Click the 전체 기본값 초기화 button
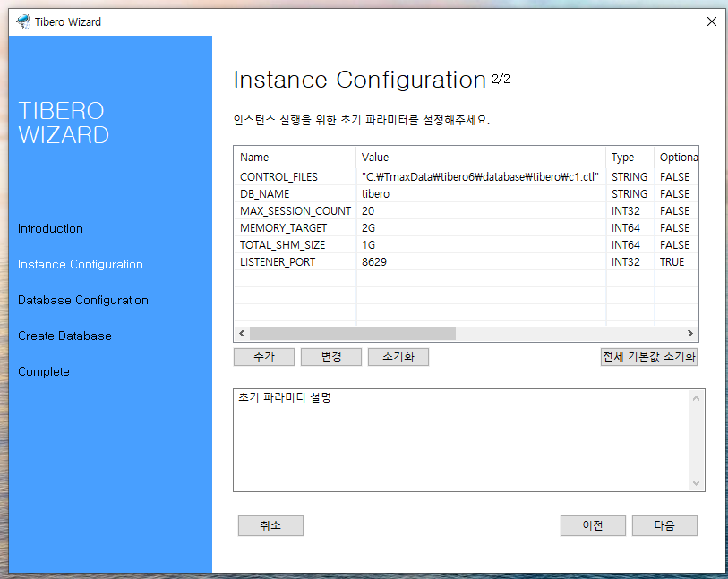Viewport: 728px width, 579px height. point(648,357)
